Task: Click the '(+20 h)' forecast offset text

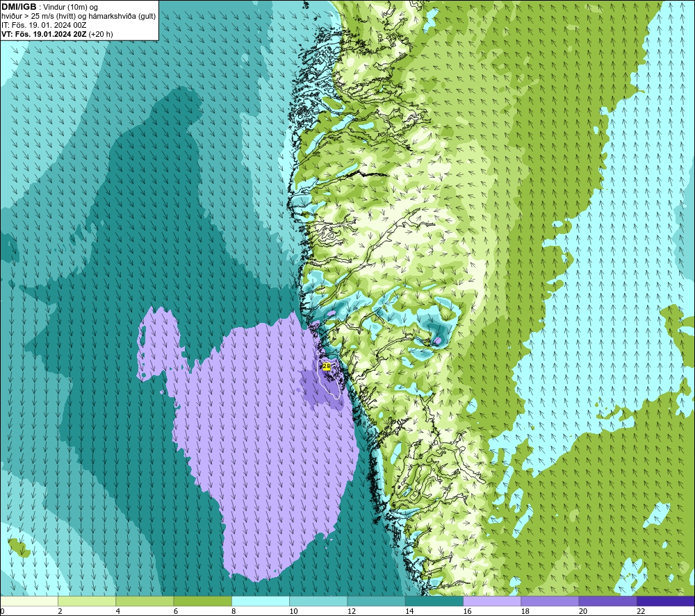Action: pos(101,34)
